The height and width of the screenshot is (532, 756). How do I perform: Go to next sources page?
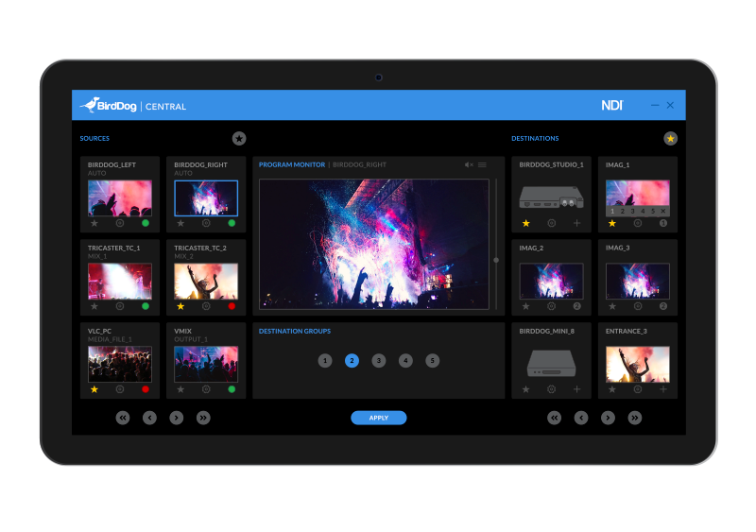point(177,418)
